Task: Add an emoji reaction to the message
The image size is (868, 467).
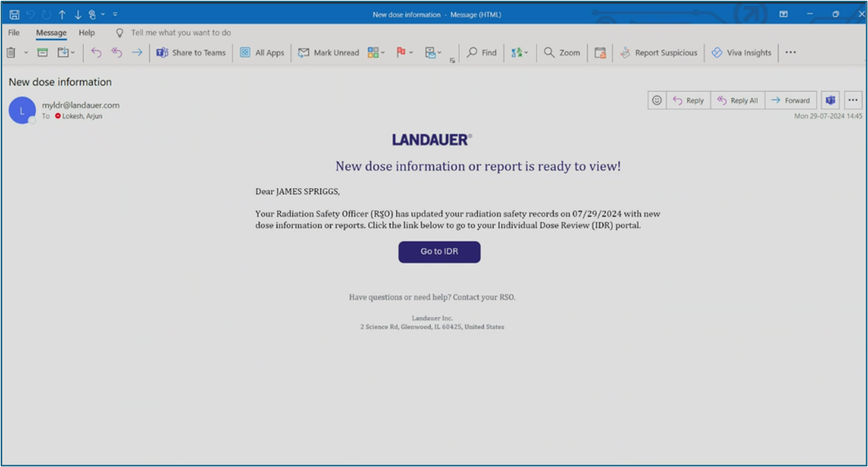Action: [656, 100]
